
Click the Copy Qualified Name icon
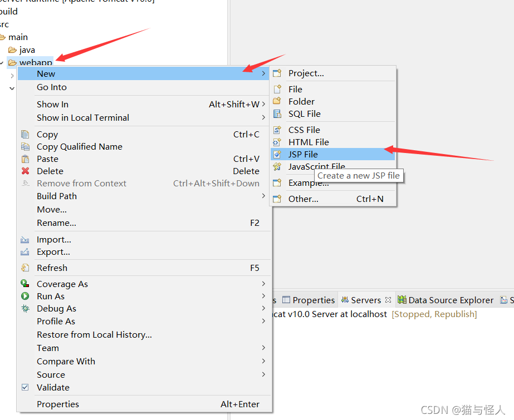click(25, 146)
